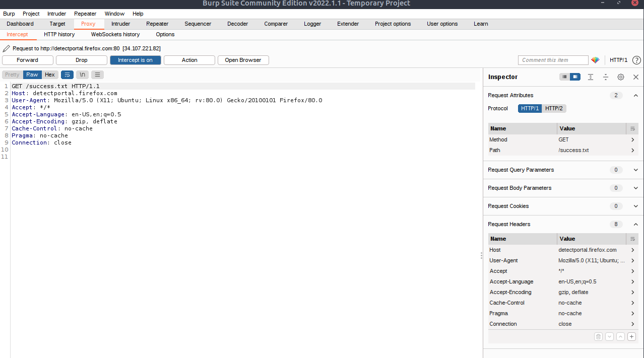
Task: Add new header with plus icon
Action: [x=631, y=337]
